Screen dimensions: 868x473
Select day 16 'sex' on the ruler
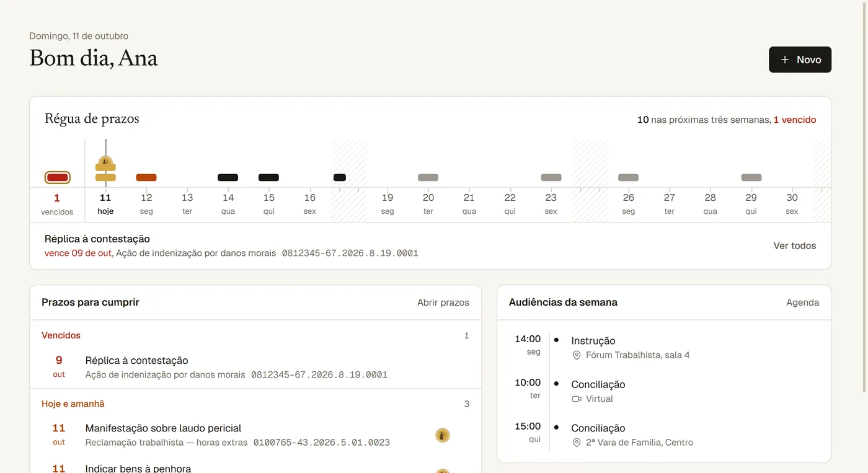click(x=310, y=204)
